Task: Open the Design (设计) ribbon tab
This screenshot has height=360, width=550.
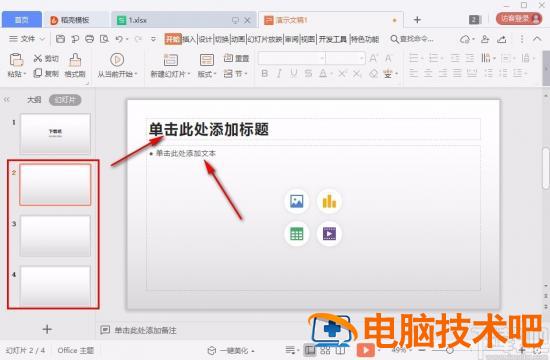Action: pyautogui.click(x=206, y=39)
